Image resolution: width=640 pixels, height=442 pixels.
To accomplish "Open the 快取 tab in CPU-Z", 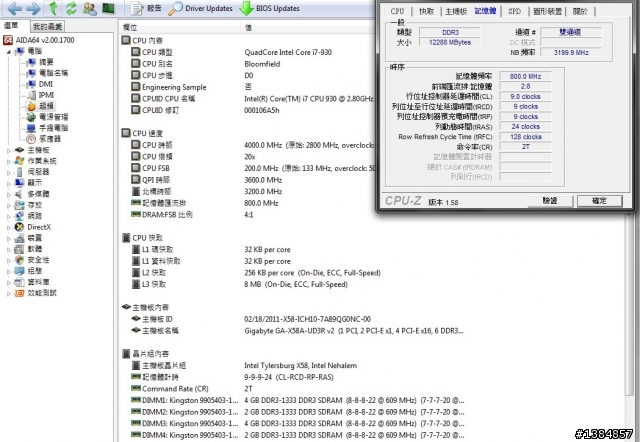I will 426,11.
